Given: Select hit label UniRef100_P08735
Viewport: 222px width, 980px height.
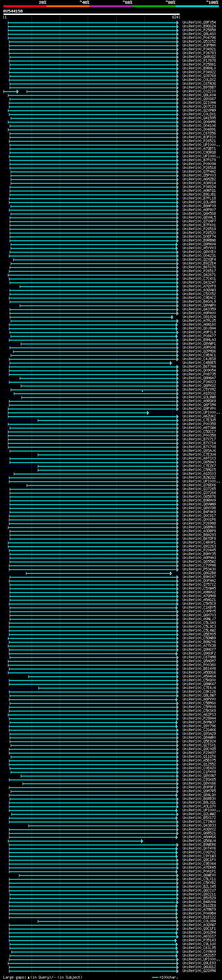Looking at the screenshot, I should [x=199, y=374].
